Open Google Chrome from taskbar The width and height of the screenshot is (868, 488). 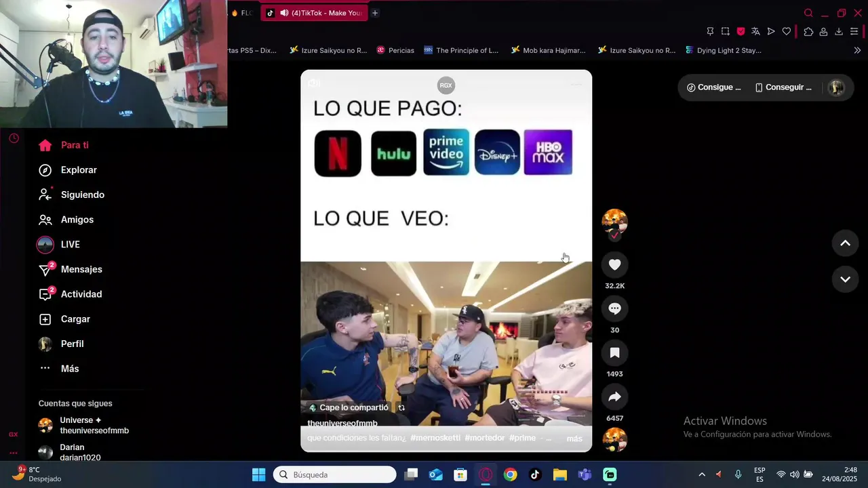click(x=510, y=475)
